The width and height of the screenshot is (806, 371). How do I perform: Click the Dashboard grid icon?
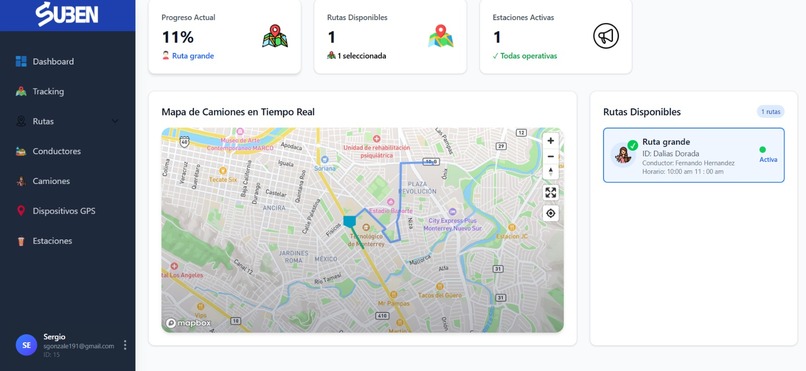[x=21, y=62]
